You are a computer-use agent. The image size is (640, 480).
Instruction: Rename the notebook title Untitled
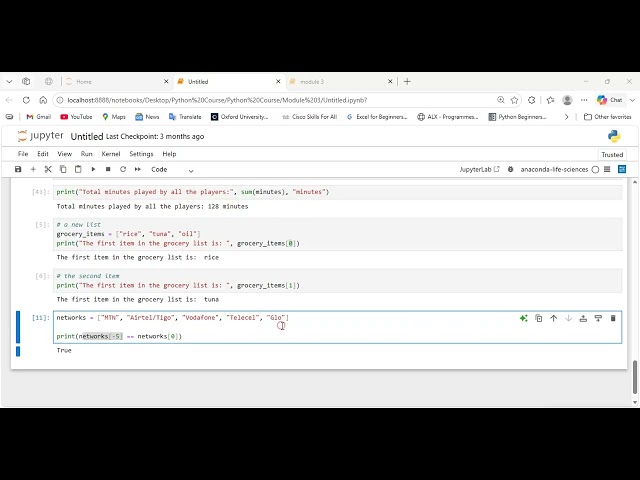87,136
